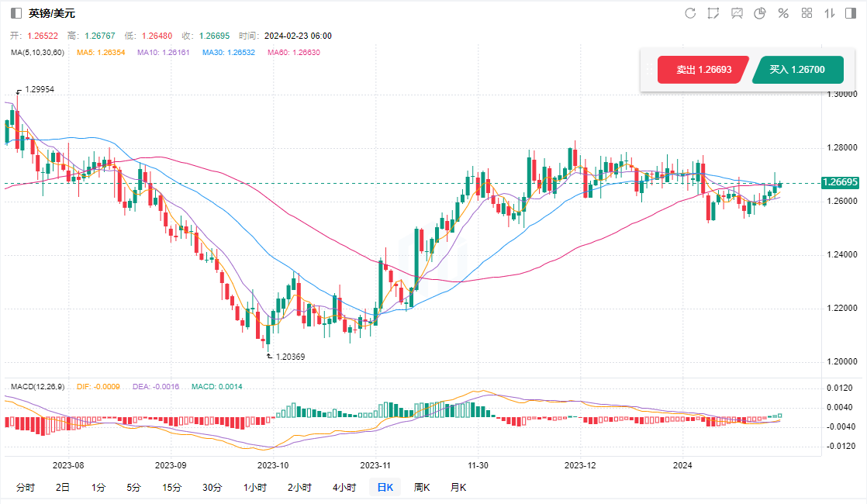Open the chart indicators presentation icon
The width and height of the screenshot is (867, 504).
point(737,13)
